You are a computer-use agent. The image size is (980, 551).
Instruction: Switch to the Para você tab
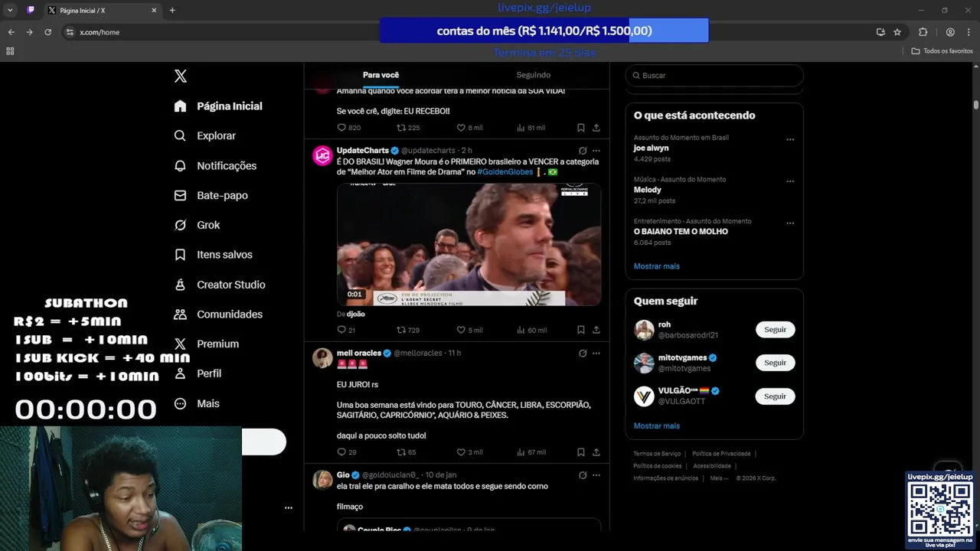[x=381, y=75]
